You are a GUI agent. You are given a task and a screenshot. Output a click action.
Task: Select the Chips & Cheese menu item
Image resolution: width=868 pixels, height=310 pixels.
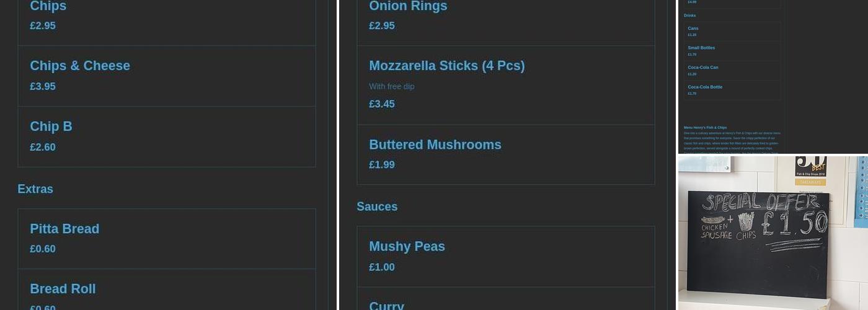[80, 66]
